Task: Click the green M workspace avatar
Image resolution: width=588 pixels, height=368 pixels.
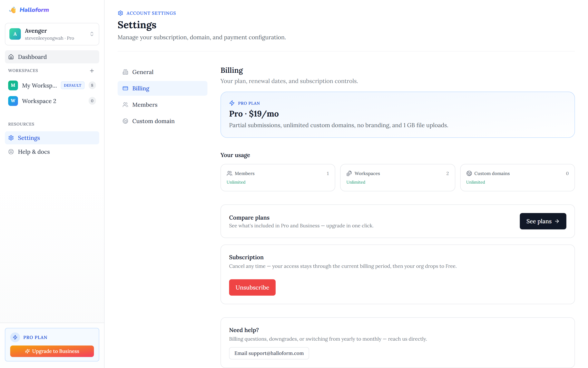Action: point(13,85)
